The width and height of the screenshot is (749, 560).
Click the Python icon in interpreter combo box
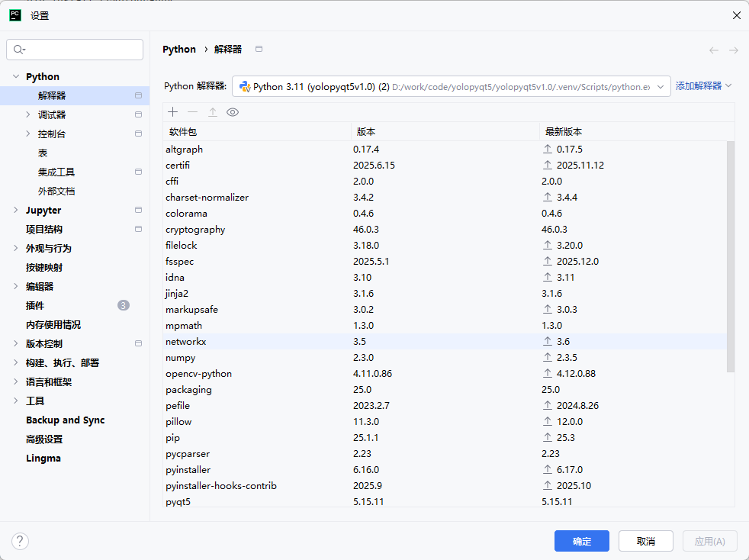245,86
